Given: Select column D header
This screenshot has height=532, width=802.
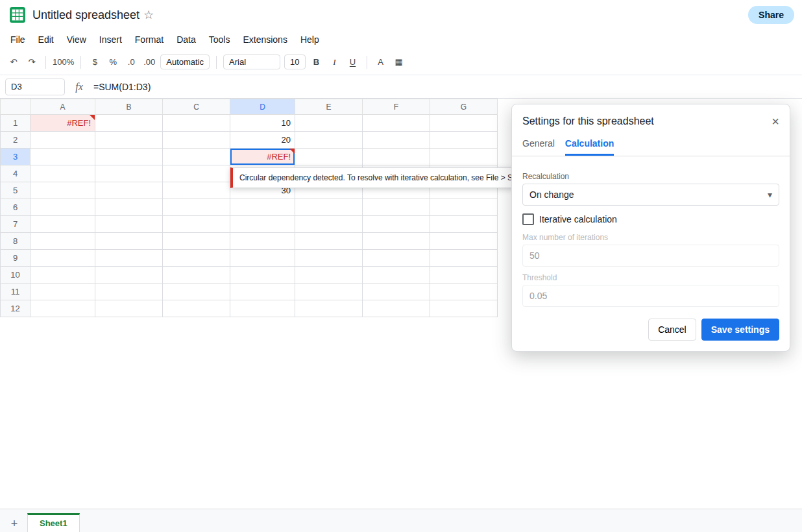Looking at the screenshot, I should pyautogui.click(x=263, y=107).
